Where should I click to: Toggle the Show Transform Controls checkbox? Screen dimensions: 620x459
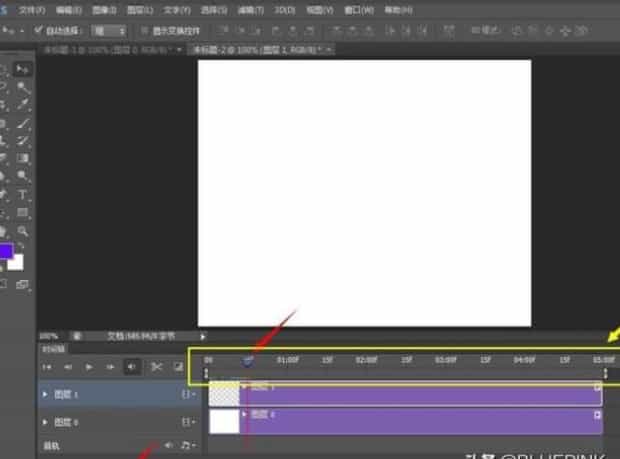pos(143,31)
